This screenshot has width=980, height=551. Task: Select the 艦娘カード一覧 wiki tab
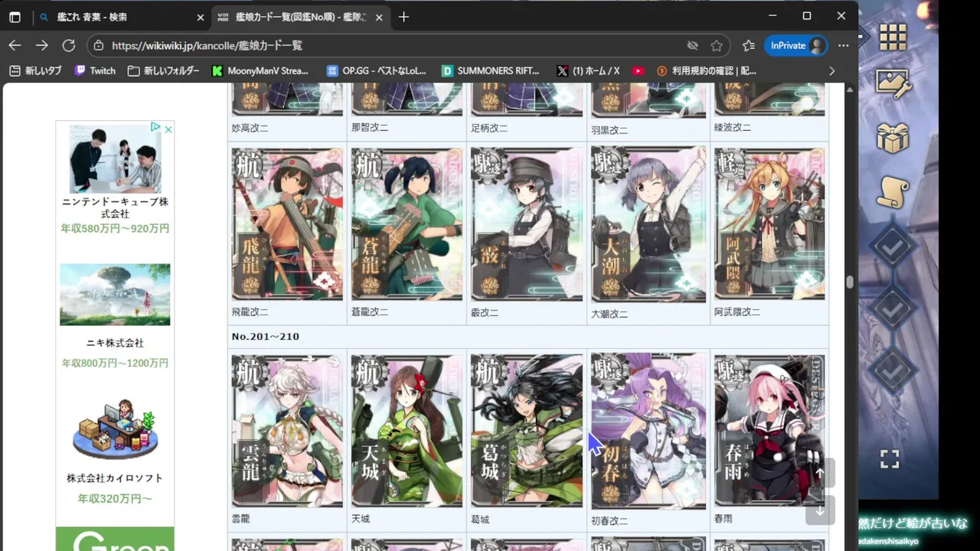pyautogui.click(x=299, y=17)
